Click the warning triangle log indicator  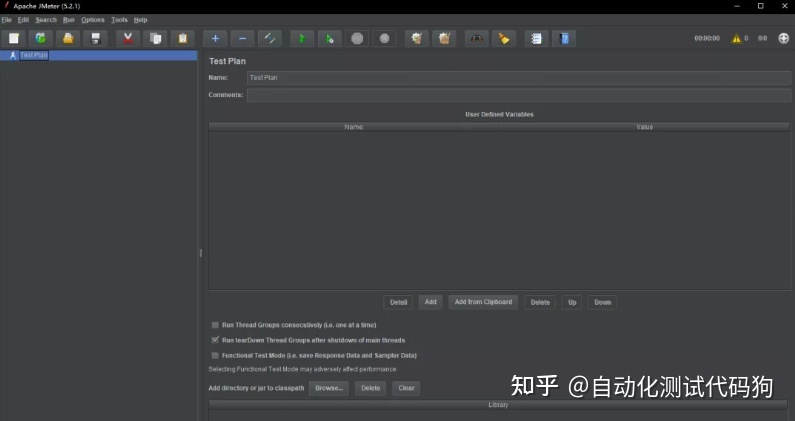point(736,39)
